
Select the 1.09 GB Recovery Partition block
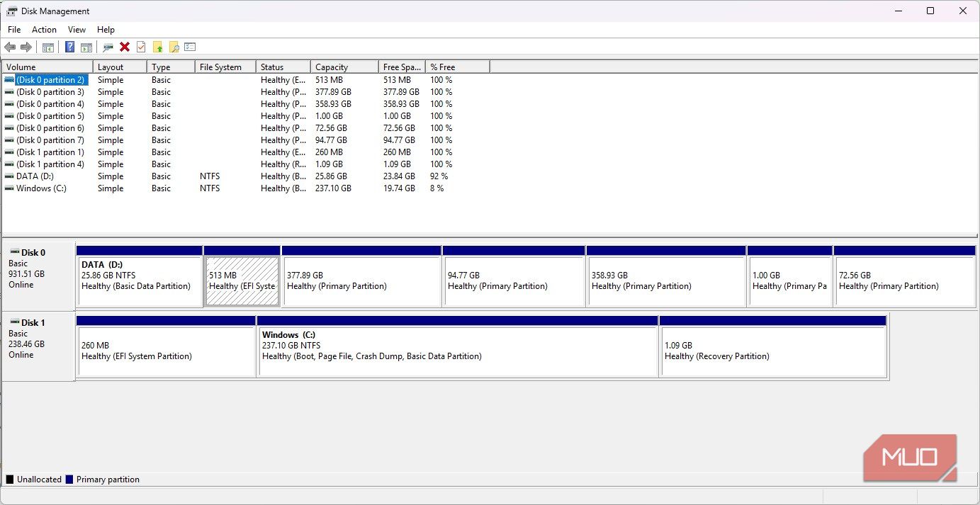(x=773, y=346)
